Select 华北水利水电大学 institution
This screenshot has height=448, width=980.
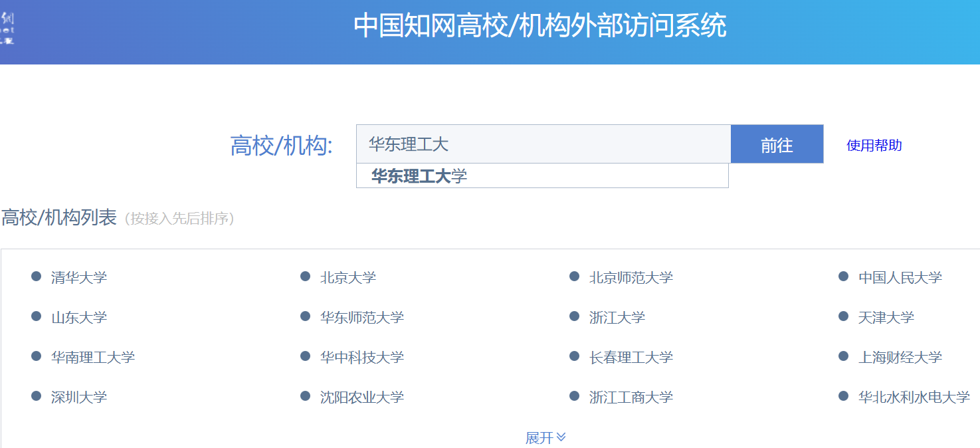914,397
